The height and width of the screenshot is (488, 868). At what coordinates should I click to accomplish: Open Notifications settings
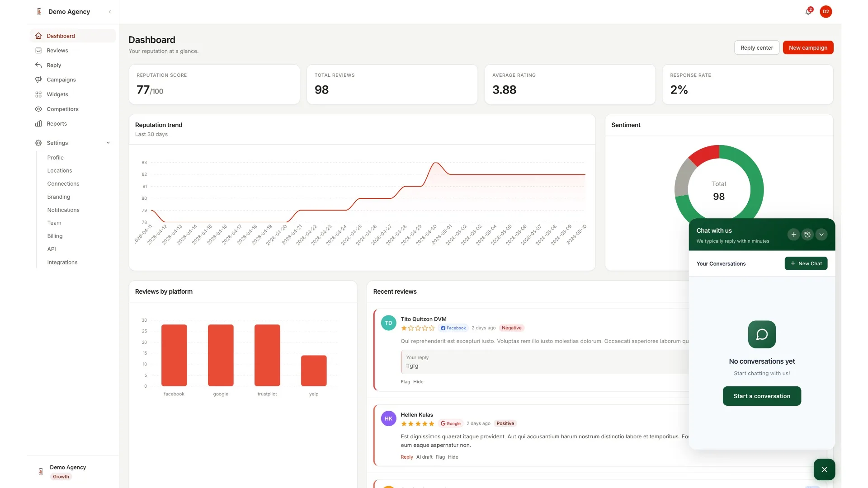coord(63,210)
